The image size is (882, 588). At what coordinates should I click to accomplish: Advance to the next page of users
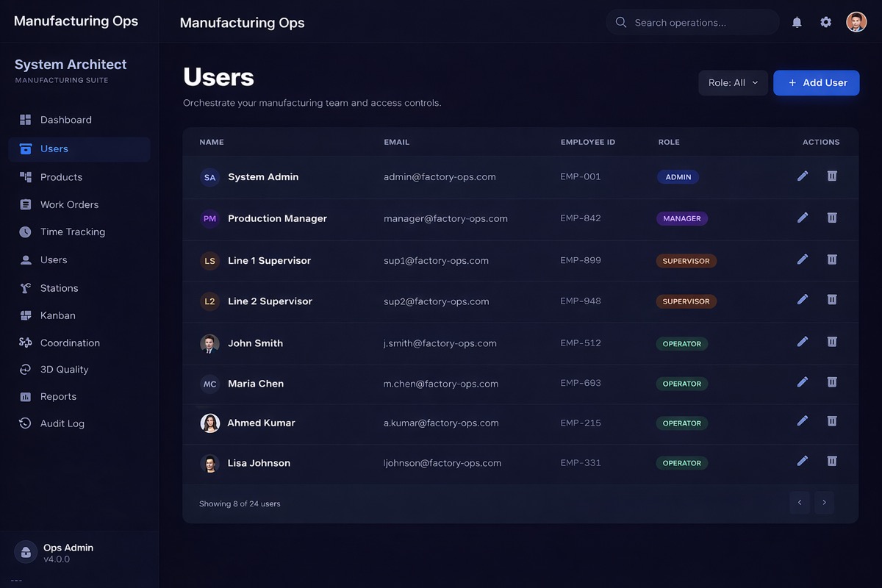click(x=823, y=502)
